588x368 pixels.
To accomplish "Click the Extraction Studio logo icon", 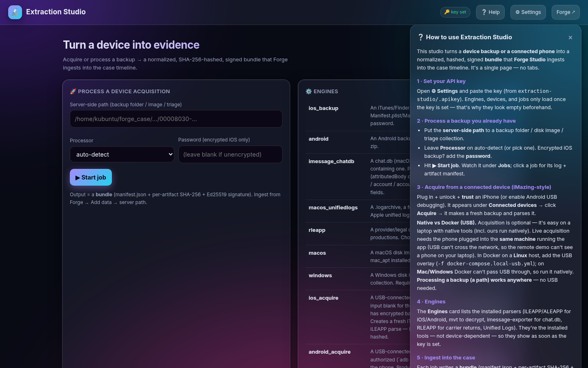I will pos(15,12).
